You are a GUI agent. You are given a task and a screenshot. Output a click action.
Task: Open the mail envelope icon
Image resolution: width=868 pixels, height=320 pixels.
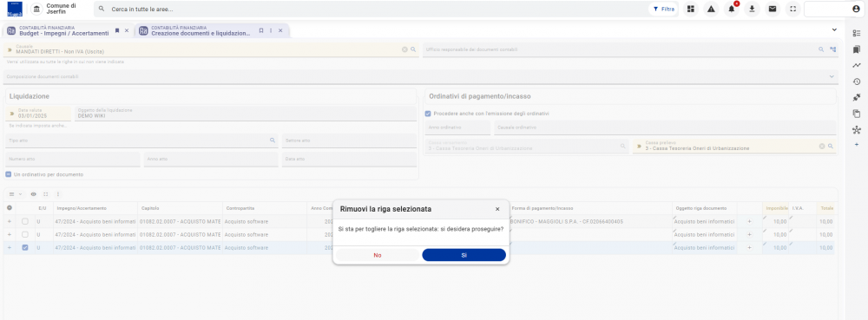click(773, 9)
